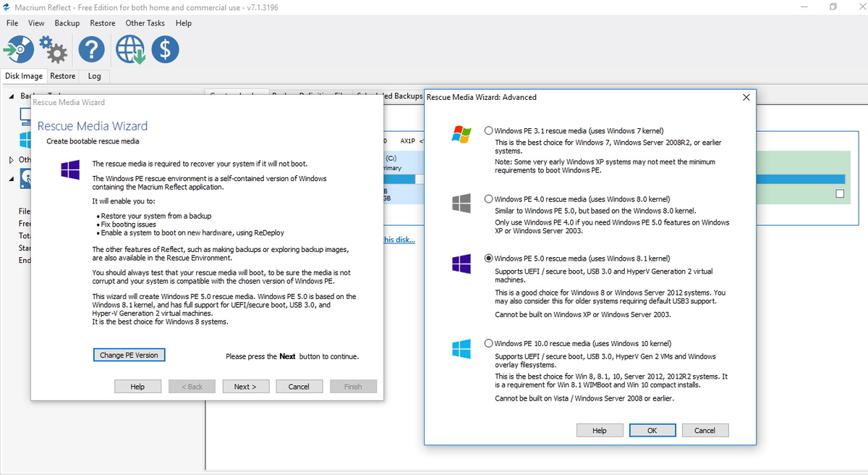The image size is (868, 475).
Task: Open the Other Tasks menu
Action: (145, 23)
